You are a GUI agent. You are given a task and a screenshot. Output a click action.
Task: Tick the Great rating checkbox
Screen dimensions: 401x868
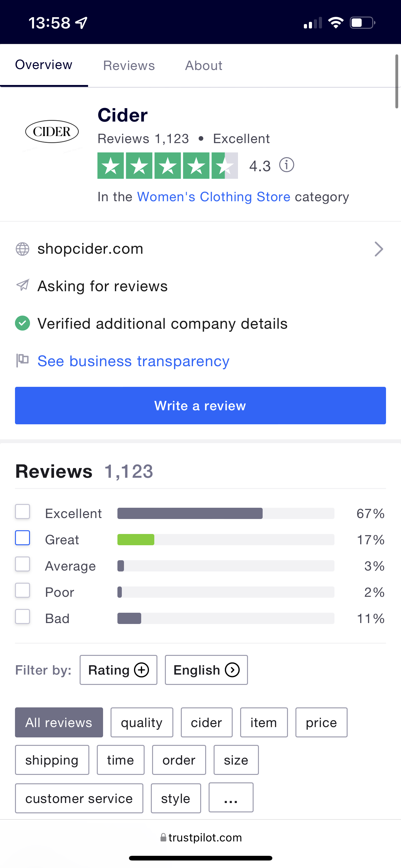22,538
